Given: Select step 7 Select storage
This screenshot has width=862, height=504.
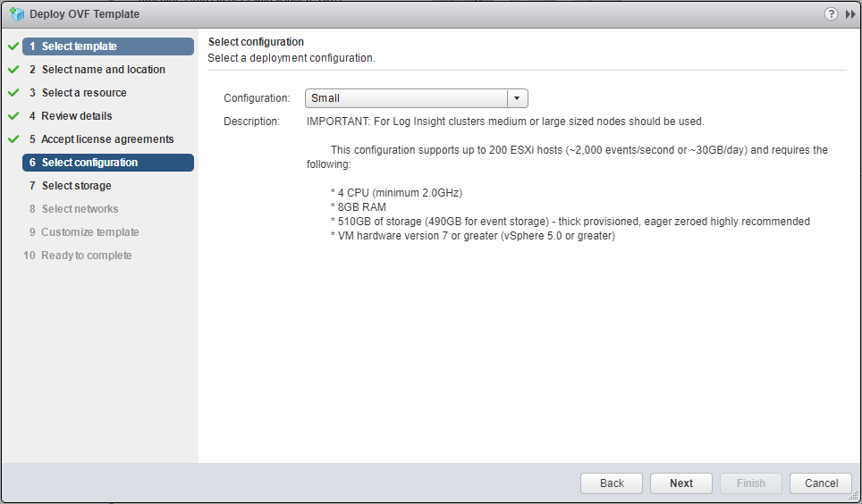Looking at the screenshot, I should pyautogui.click(x=76, y=186).
